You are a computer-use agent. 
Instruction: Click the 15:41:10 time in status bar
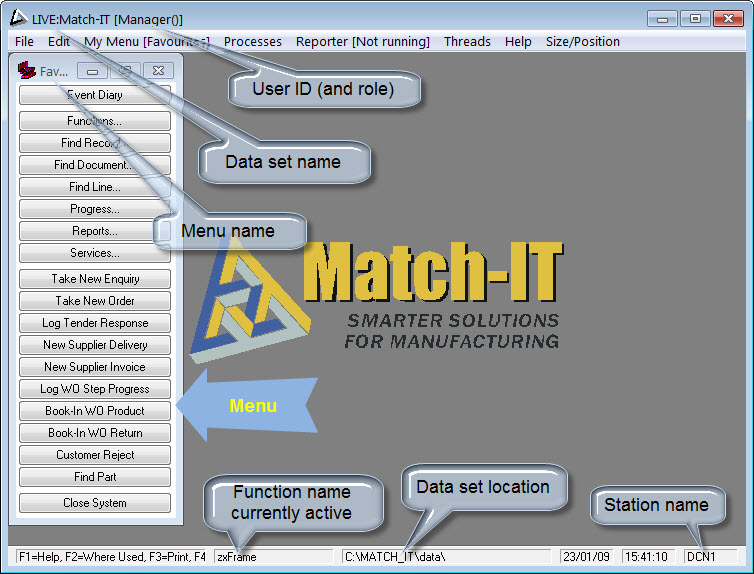[x=646, y=557]
